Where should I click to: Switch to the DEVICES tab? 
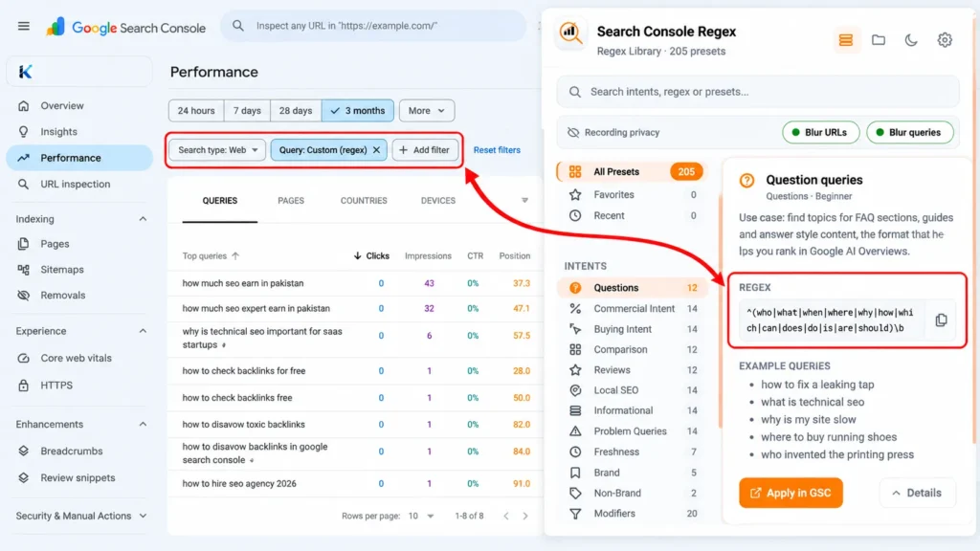point(438,201)
